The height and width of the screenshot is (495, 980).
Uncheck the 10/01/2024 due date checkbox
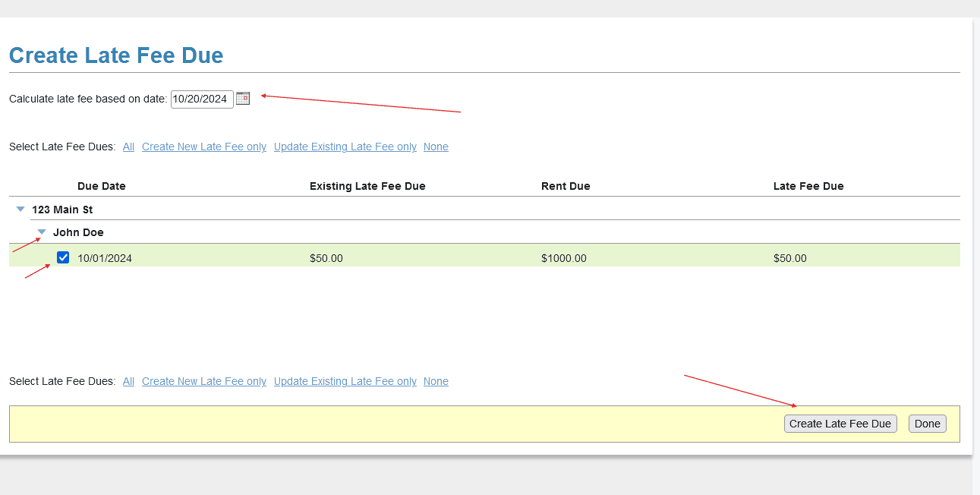64,257
